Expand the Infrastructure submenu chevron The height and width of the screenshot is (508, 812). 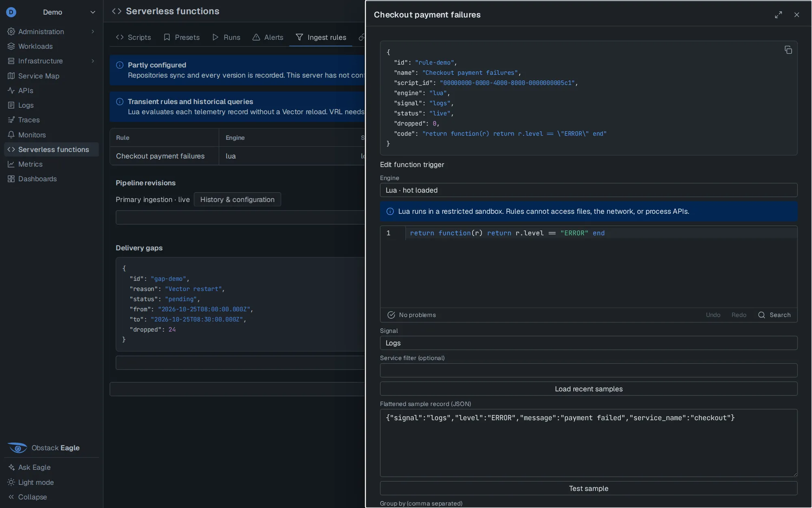point(93,61)
